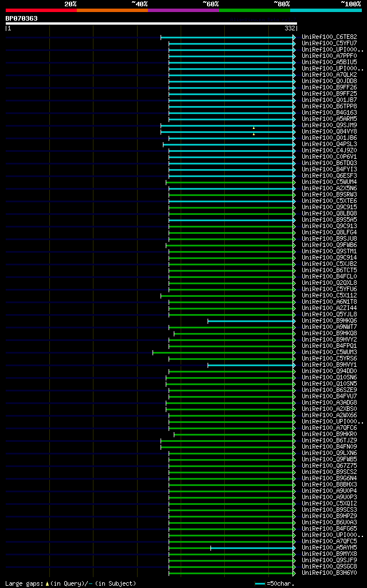Select the UniRef100_C5WUM4 label
The image size is (367, 588).
pos(330,182)
